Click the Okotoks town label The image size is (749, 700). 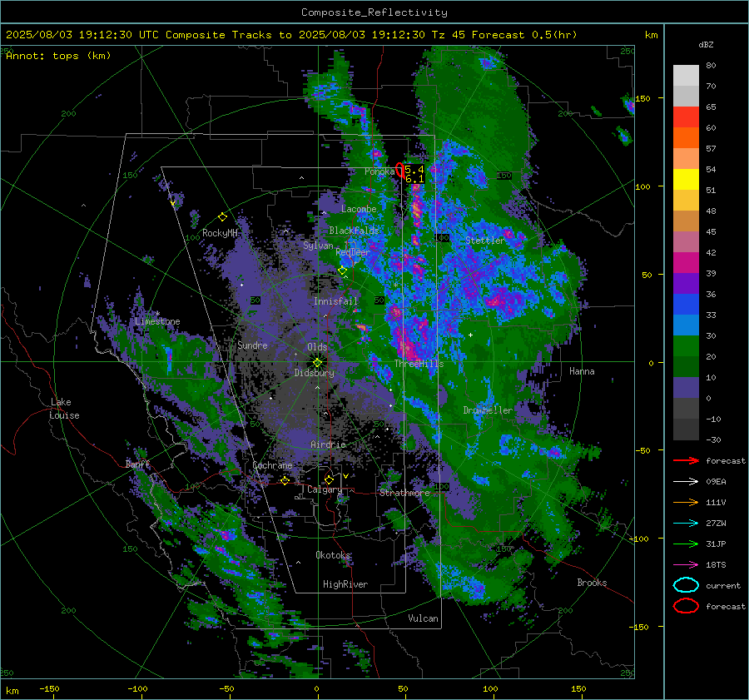[334, 555]
